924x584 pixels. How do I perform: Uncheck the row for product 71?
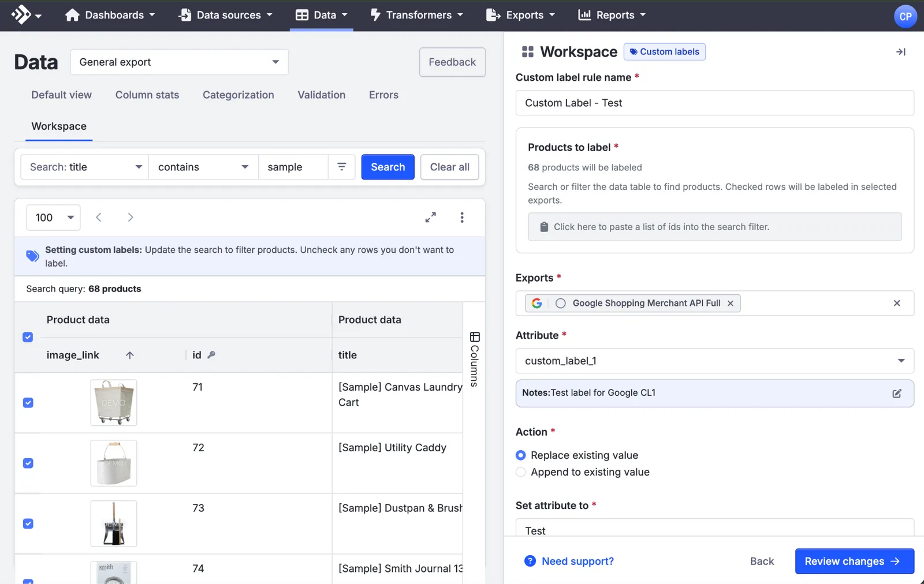point(28,403)
